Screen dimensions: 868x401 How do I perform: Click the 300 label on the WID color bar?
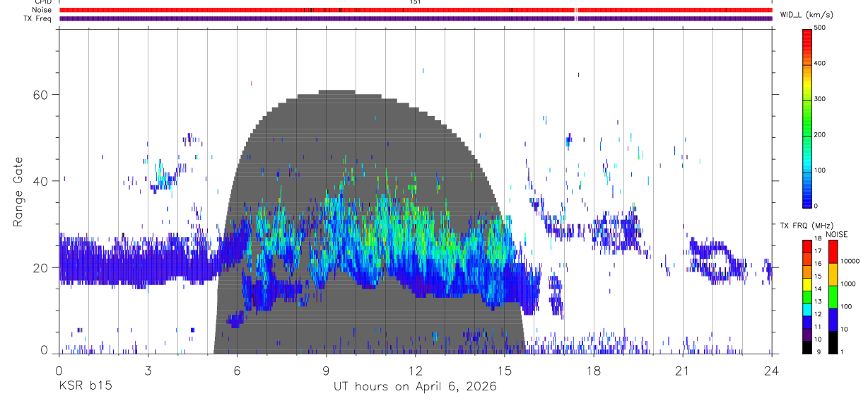coord(820,99)
